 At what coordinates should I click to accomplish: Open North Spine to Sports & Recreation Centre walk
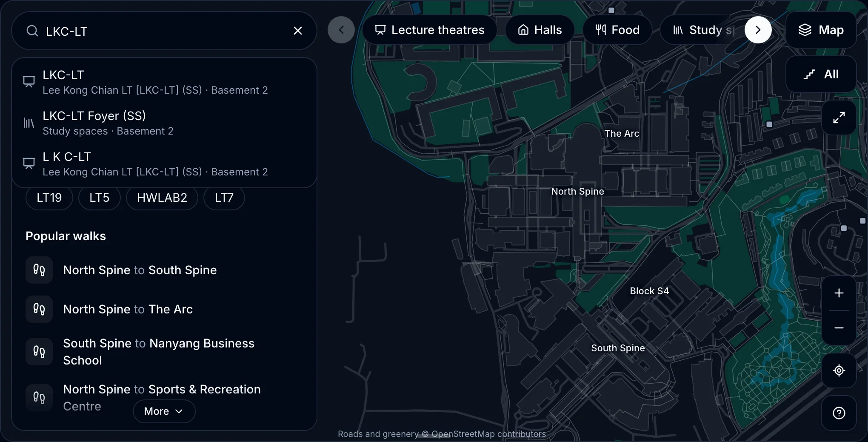tap(164, 398)
